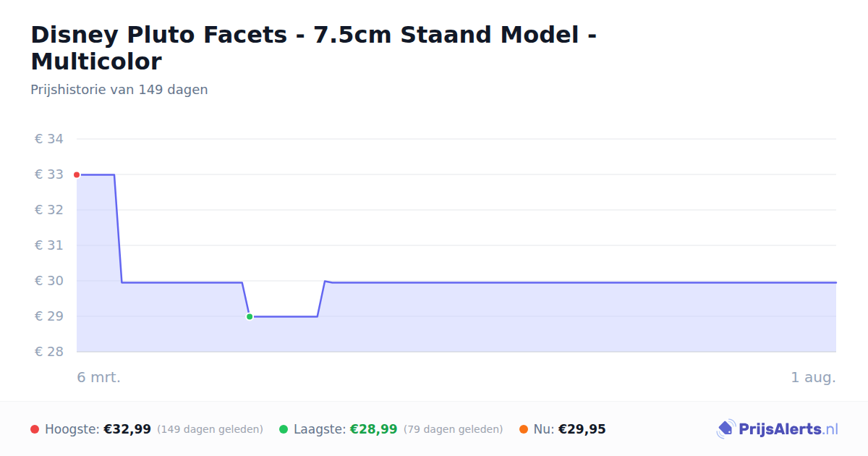Viewport: 868px width, 456px height.
Task: Click the Disney Pluto Facets product title
Action: 314,48
